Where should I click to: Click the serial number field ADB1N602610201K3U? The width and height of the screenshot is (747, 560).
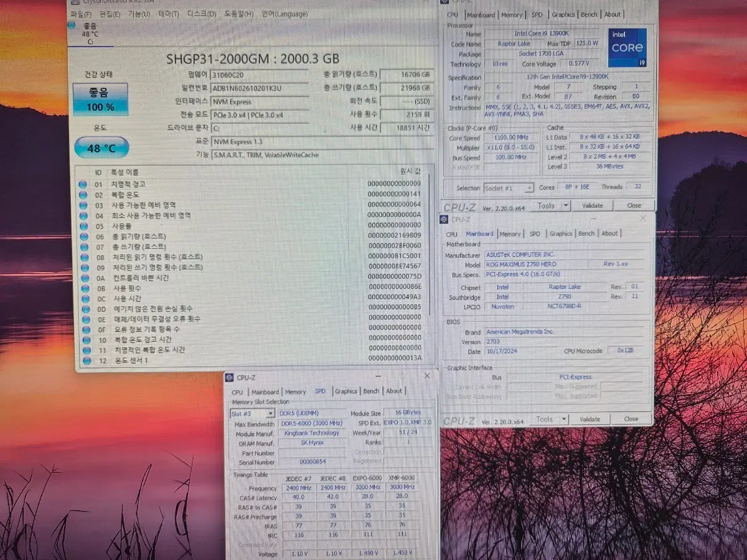(260, 88)
